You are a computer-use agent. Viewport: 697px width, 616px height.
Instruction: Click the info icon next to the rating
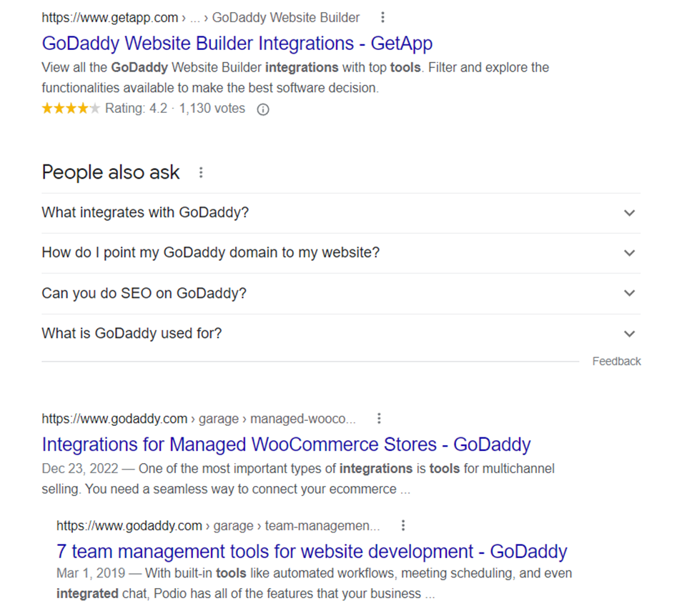[263, 109]
